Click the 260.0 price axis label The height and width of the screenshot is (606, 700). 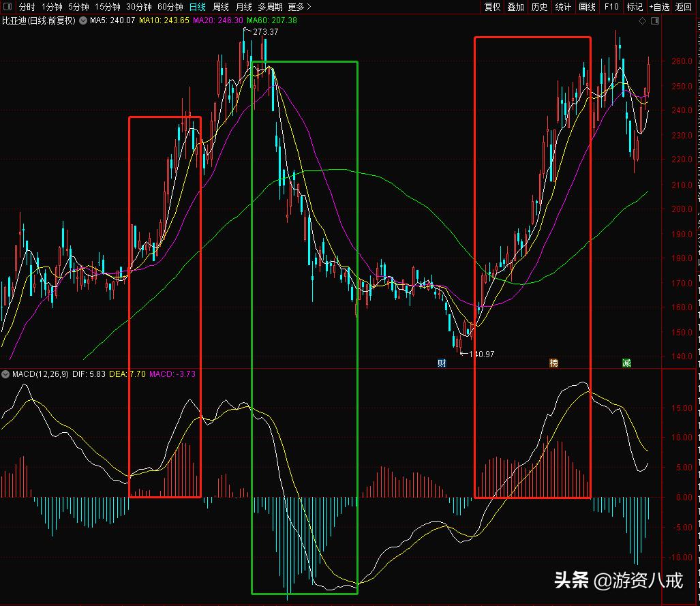(682, 61)
